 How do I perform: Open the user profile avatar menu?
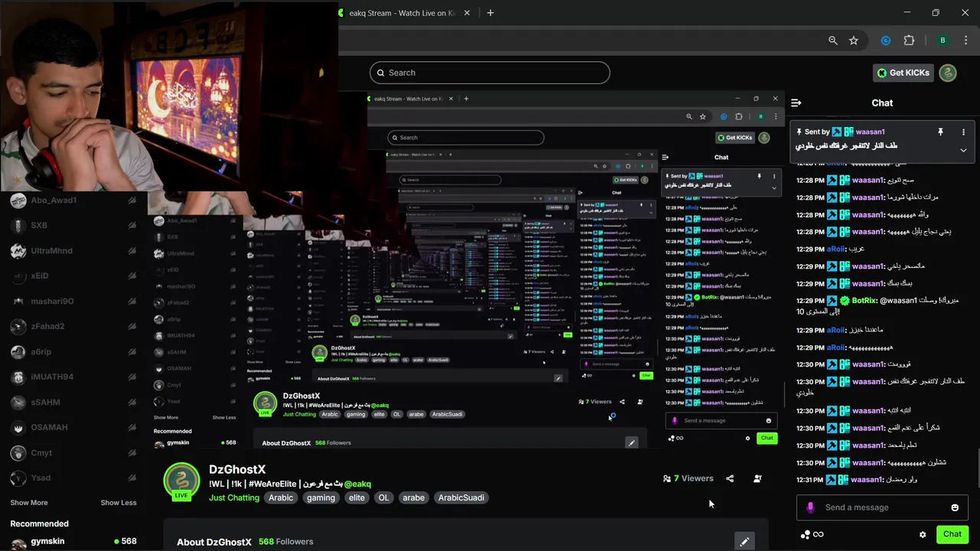pyautogui.click(x=948, y=73)
